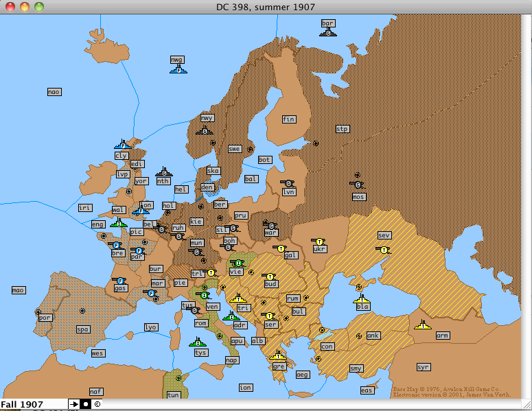This screenshot has width=532, height=411.
Task: Click the 'Fall 1907' phase text
Action: 22,405
